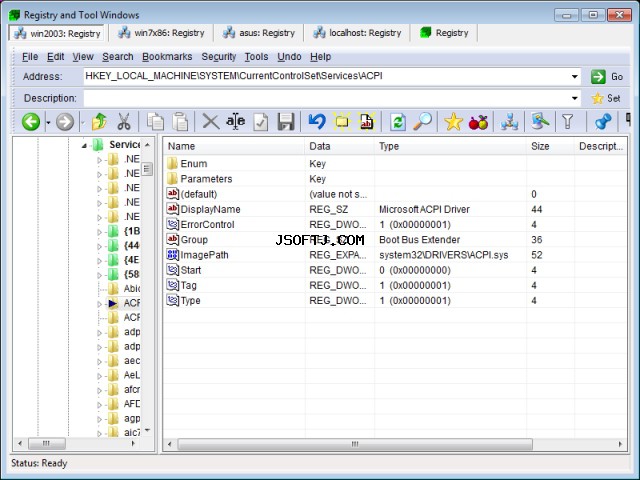The width and height of the screenshot is (640, 480).
Task: Click the Filter funnel icon
Action: pyautogui.click(x=568, y=122)
